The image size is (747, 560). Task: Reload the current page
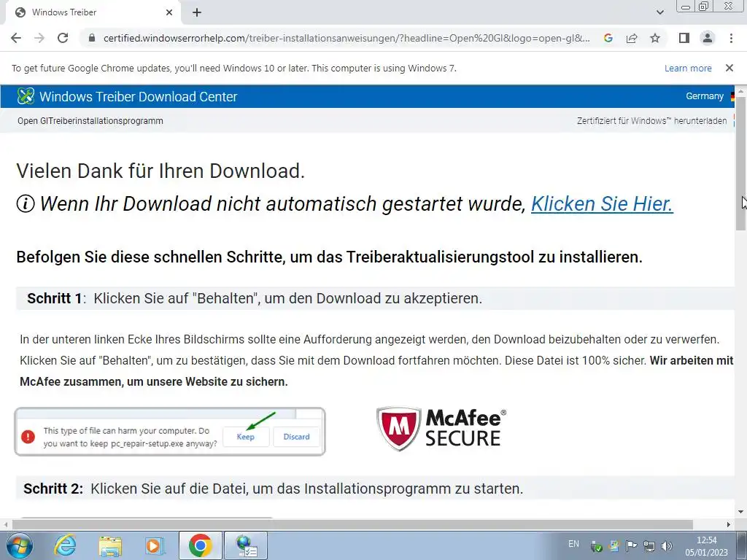tap(63, 38)
